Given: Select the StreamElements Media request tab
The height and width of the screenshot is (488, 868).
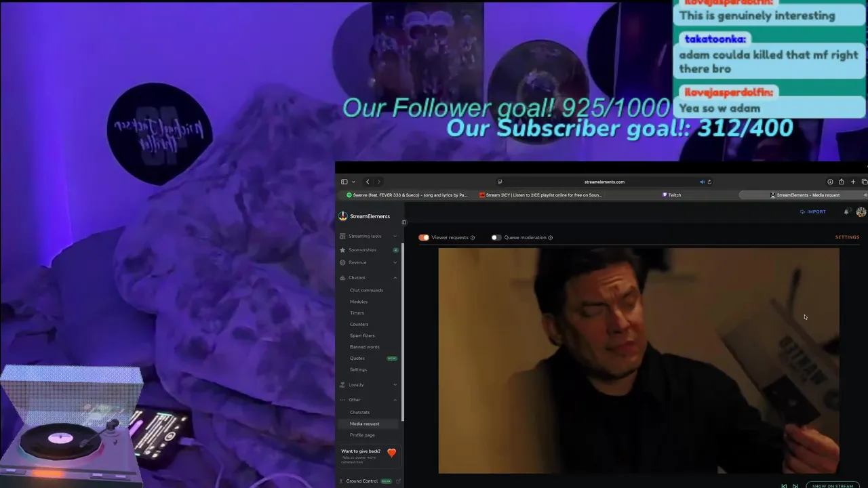Looking at the screenshot, I should click(x=804, y=195).
